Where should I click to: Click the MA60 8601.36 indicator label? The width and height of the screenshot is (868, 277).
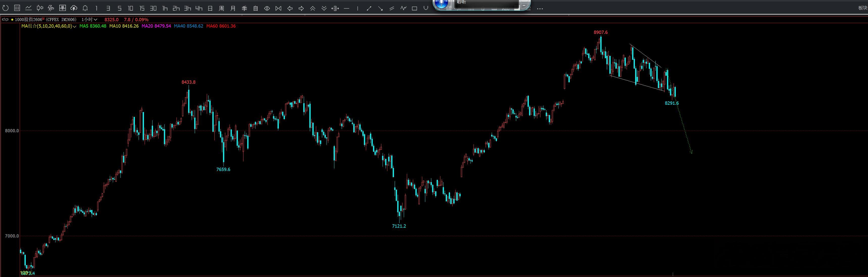click(x=221, y=26)
